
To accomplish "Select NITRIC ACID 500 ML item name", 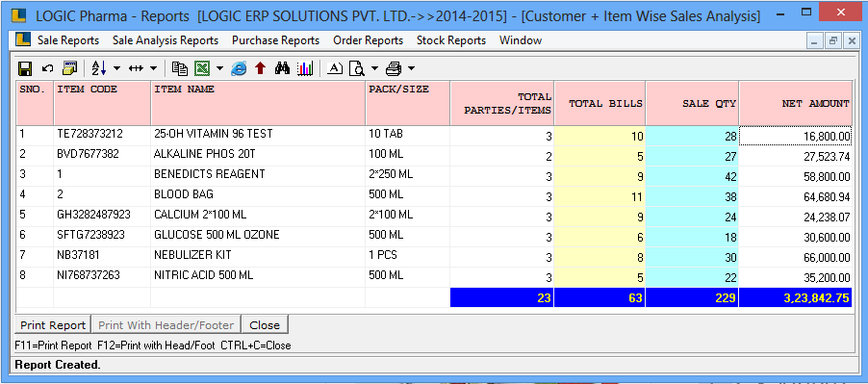I will tap(203, 275).
